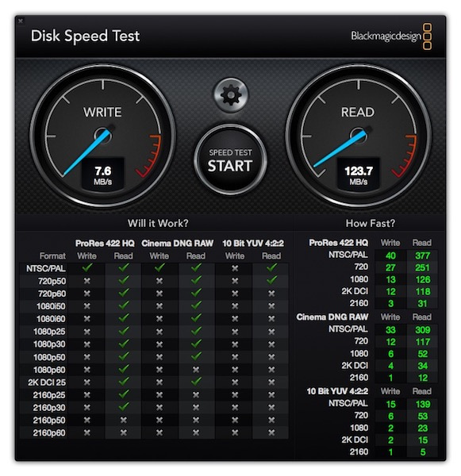Click the blue needle on WRITE gauge
This screenshot has width=461, height=476.
(x=86, y=152)
